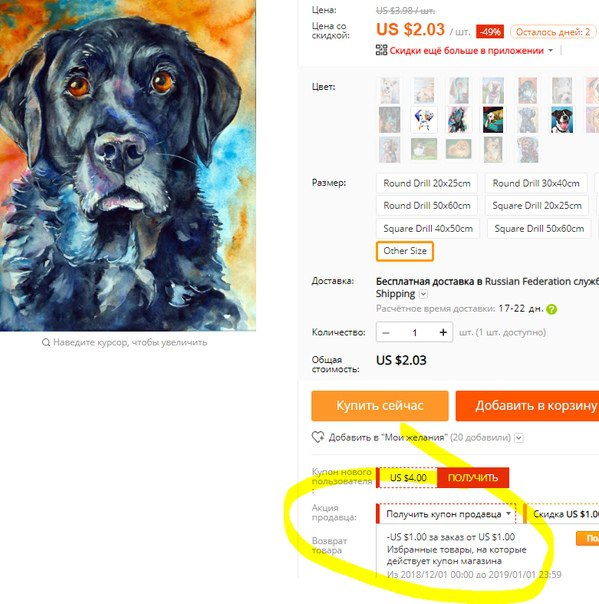
Task: Click the quantity input field
Action: (414, 332)
